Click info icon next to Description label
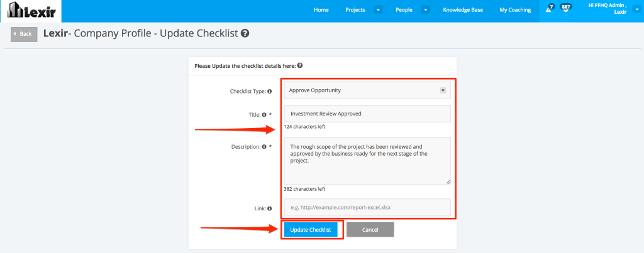Viewport: 644px width, 253px height. click(x=264, y=146)
